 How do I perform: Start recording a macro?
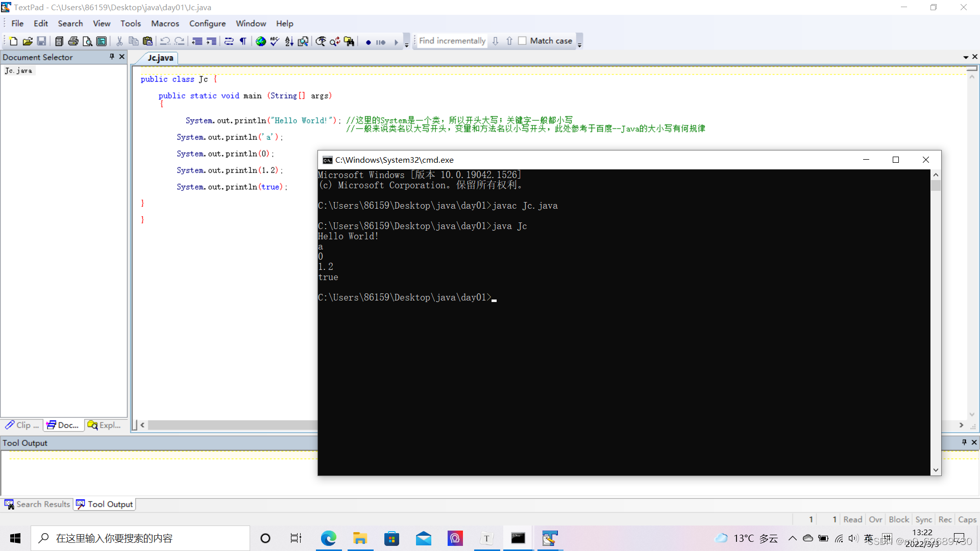pyautogui.click(x=369, y=42)
